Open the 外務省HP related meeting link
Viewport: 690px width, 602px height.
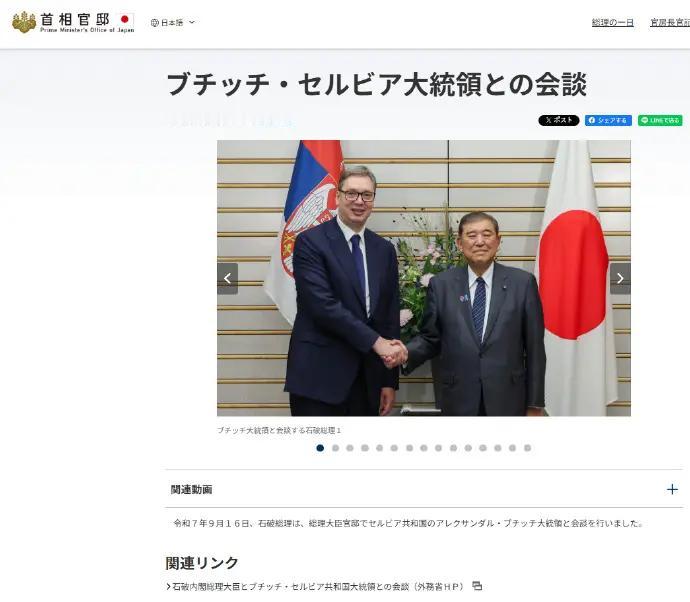[318, 587]
